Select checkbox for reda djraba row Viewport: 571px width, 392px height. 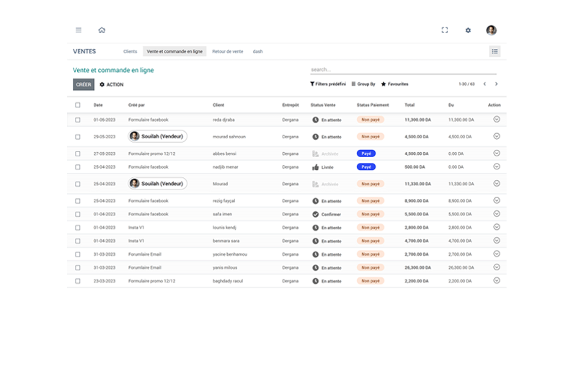(78, 120)
